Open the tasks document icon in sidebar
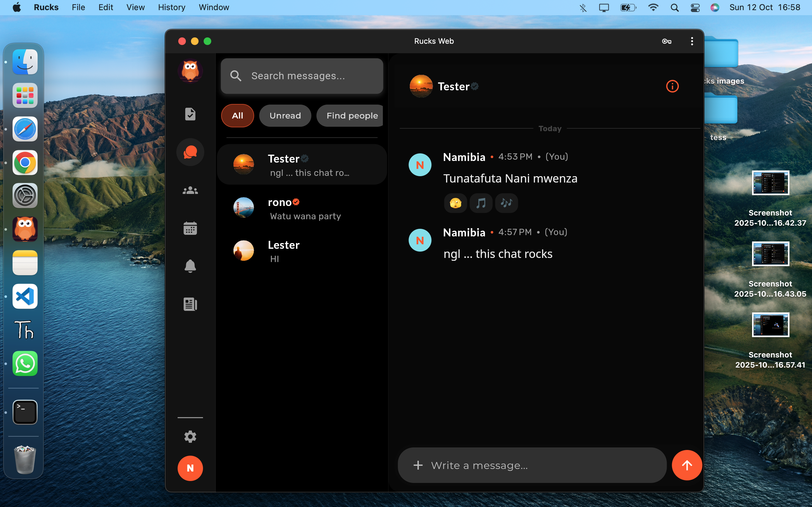 pos(190,114)
